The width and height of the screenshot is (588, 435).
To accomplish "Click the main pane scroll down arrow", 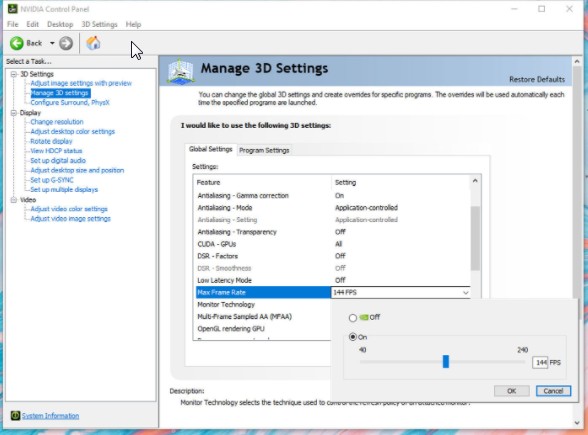I will 577,423.
